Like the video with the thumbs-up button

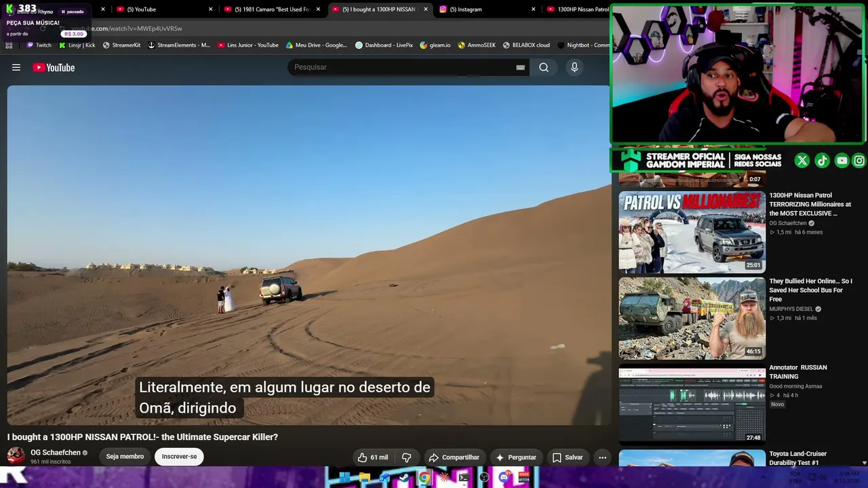click(x=373, y=457)
